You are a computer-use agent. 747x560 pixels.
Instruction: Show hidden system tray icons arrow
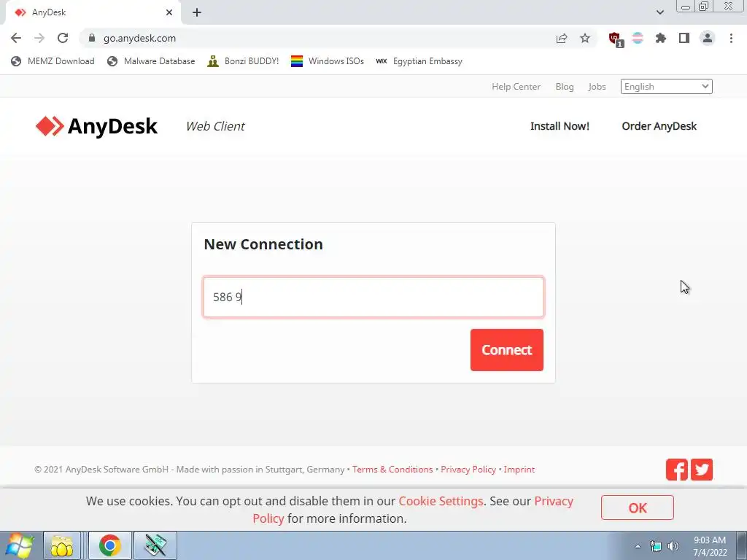638,546
